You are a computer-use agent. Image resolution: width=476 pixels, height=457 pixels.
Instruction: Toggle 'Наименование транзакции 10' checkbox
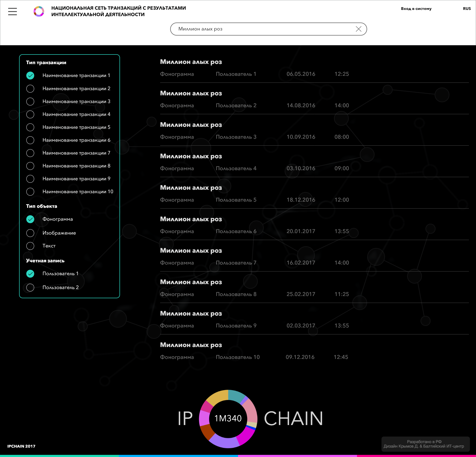[30, 191]
